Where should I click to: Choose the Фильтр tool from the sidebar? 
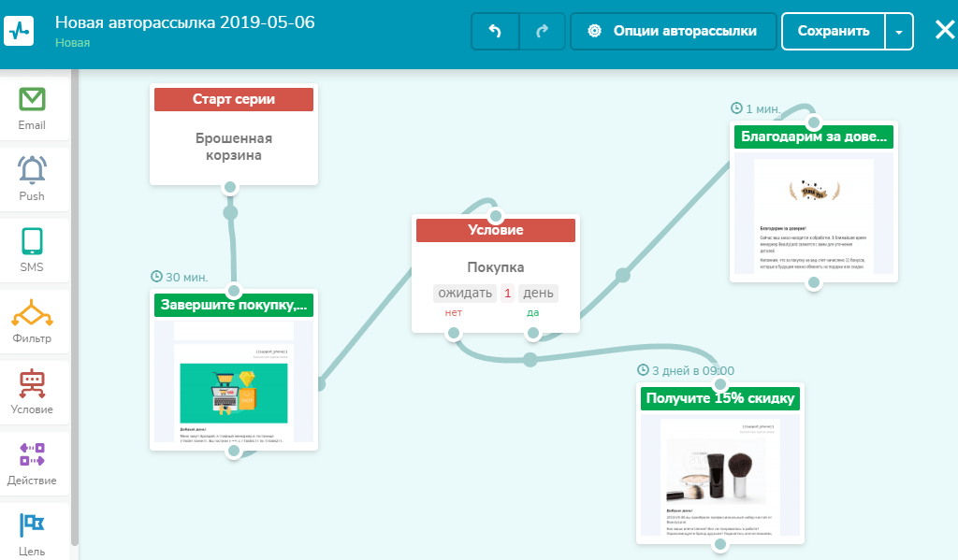34,321
